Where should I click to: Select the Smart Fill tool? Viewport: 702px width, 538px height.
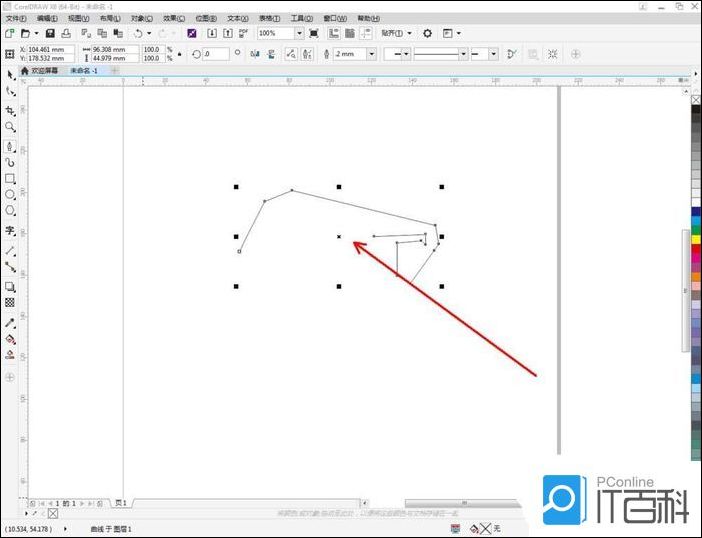coord(10,355)
